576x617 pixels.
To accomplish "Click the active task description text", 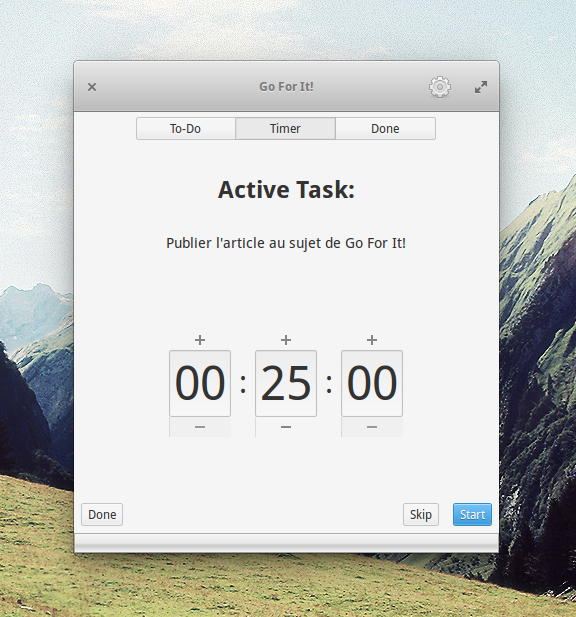I will pos(286,243).
